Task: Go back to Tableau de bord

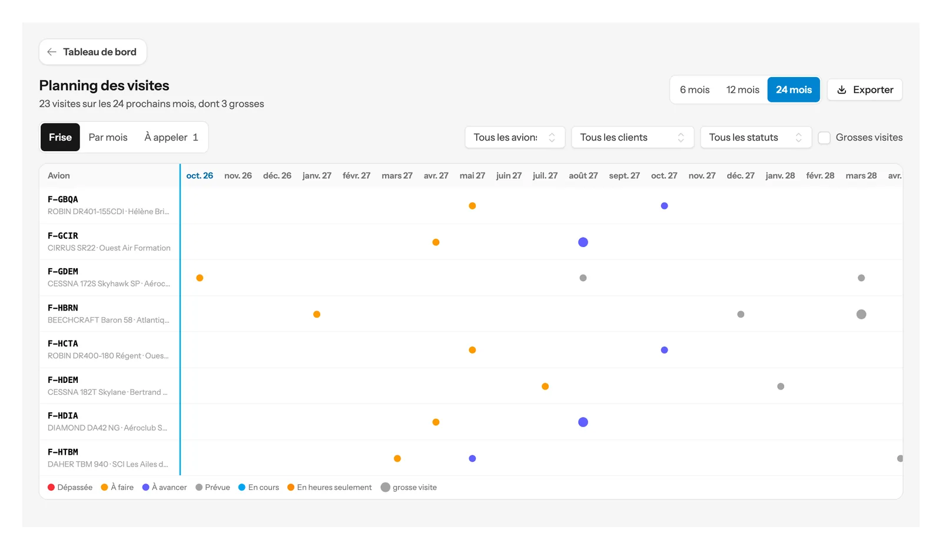Action: pyautogui.click(x=93, y=52)
